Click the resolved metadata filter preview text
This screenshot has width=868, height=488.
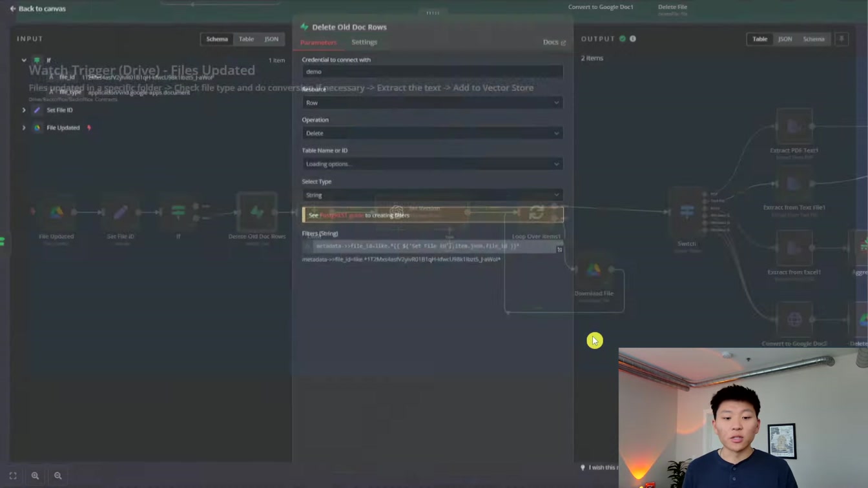point(401,259)
